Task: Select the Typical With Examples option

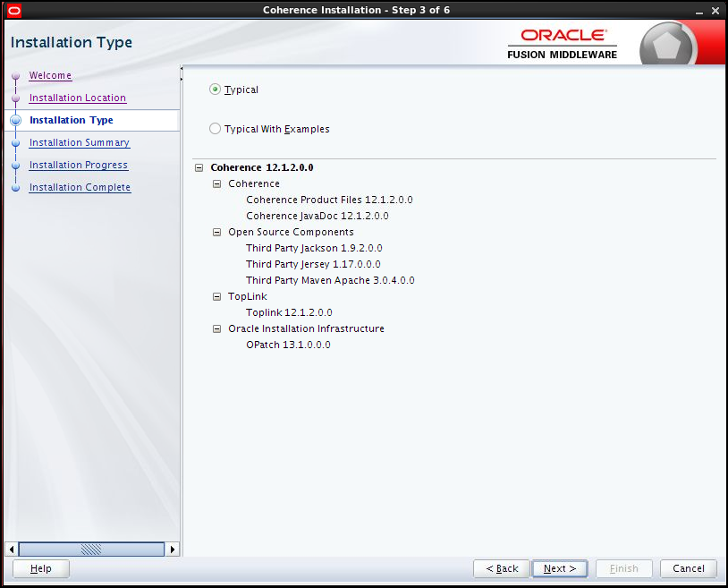Action: click(x=215, y=129)
